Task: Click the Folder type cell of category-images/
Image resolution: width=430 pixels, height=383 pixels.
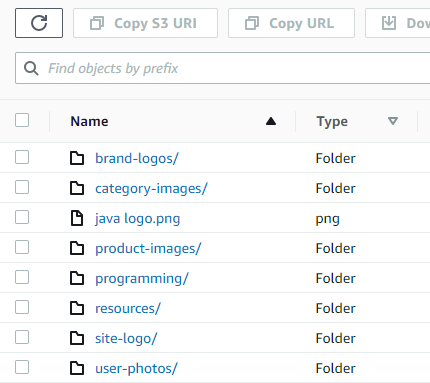Action: click(x=336, y=188)
